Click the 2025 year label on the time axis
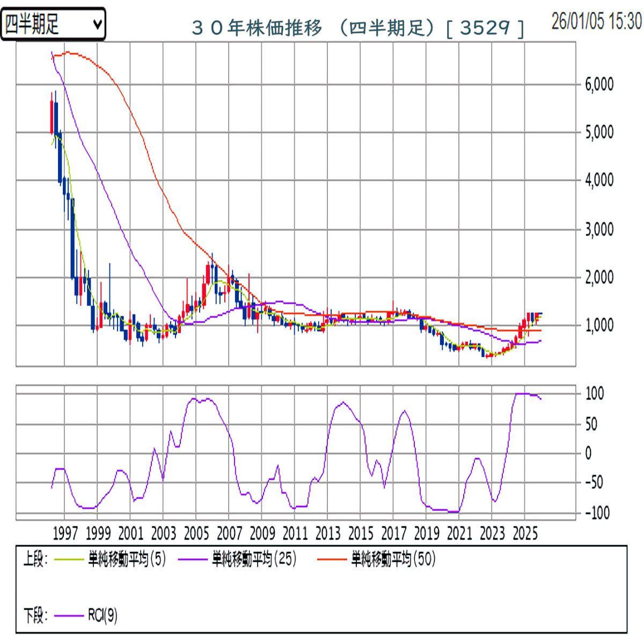The height and width of the screenshot is (644, 644). click(525, 533)
